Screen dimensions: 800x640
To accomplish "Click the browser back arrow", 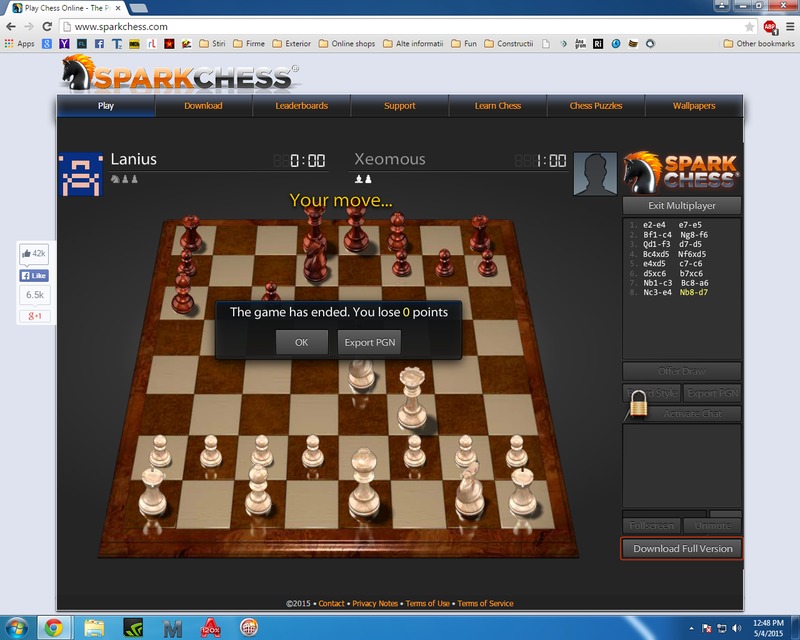I will click(x=11, y=27).
